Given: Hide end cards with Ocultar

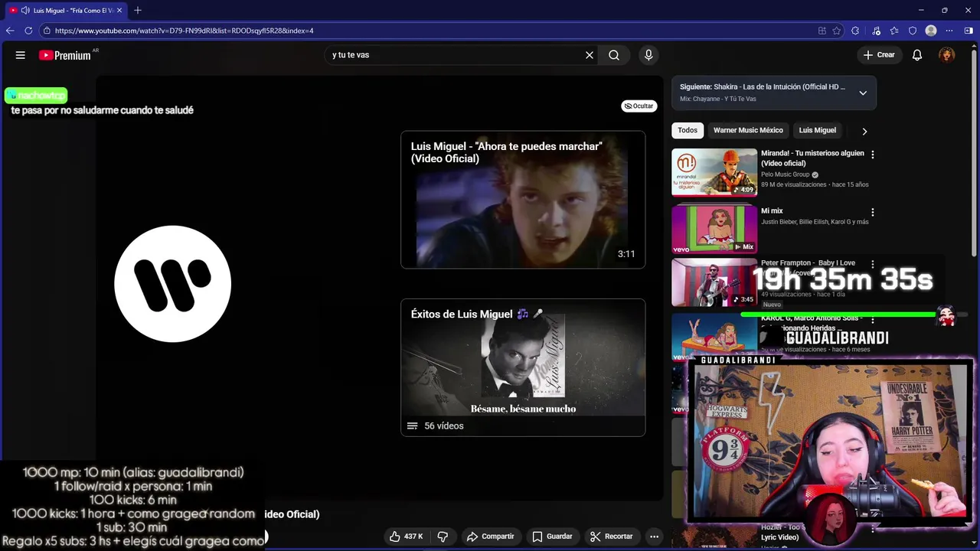Looking at the screenshot, I should pyautogui.click(x=639, y=106).
